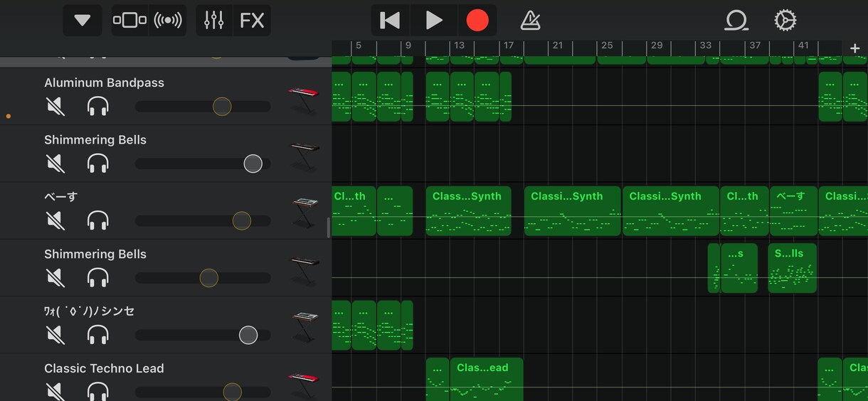Screen dimensions: 868x401
Task: Mute the Aluminum Bandpass track
Action: point(55,107)
